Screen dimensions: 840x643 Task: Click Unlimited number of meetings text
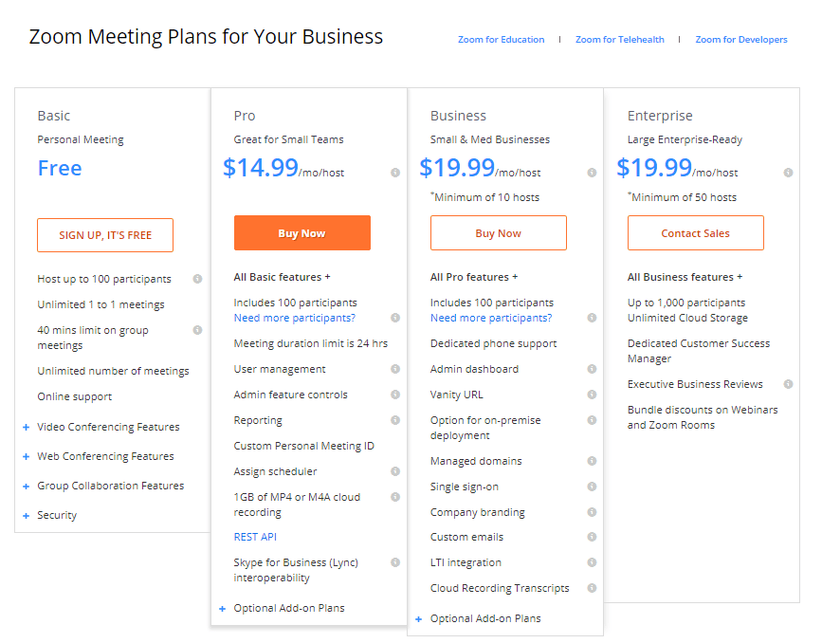pyautogui.click(x=113, y=371)
